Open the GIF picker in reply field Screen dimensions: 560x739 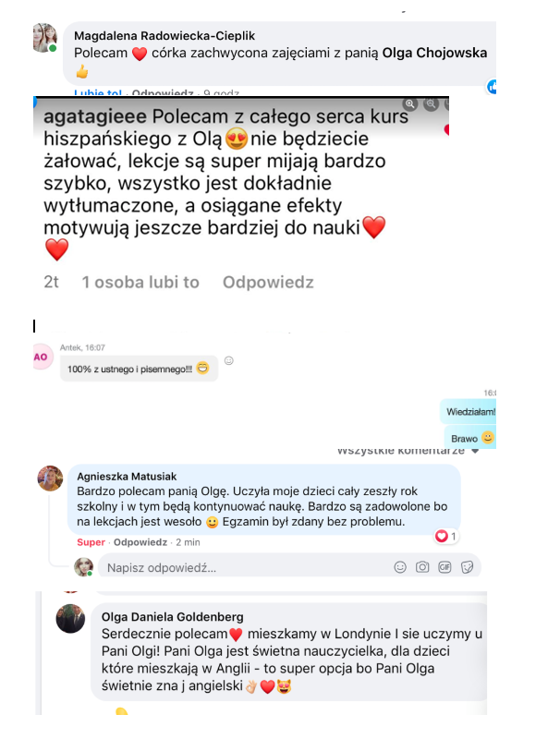(x=444, y=567)
